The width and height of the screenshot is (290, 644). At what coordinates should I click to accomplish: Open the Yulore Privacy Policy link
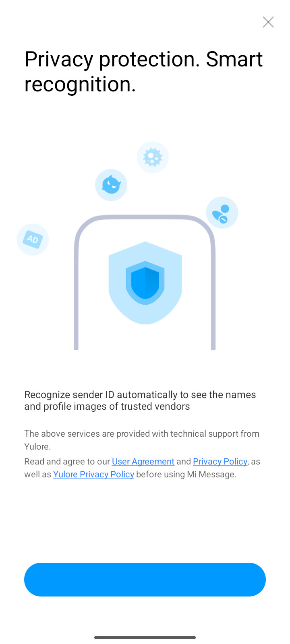coord(93,475)
